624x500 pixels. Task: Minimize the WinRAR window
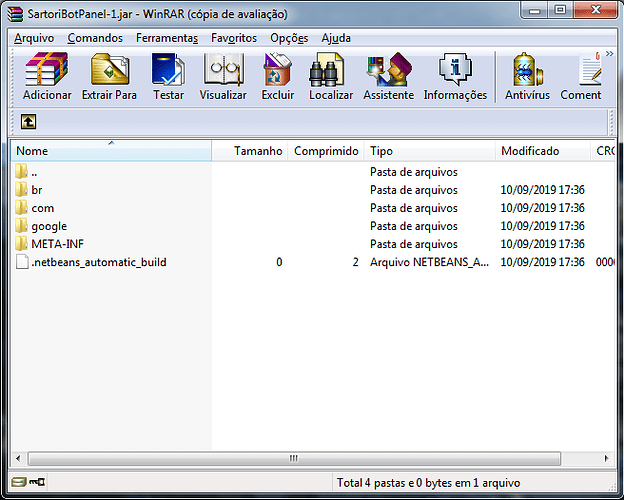tap(534, 11)
